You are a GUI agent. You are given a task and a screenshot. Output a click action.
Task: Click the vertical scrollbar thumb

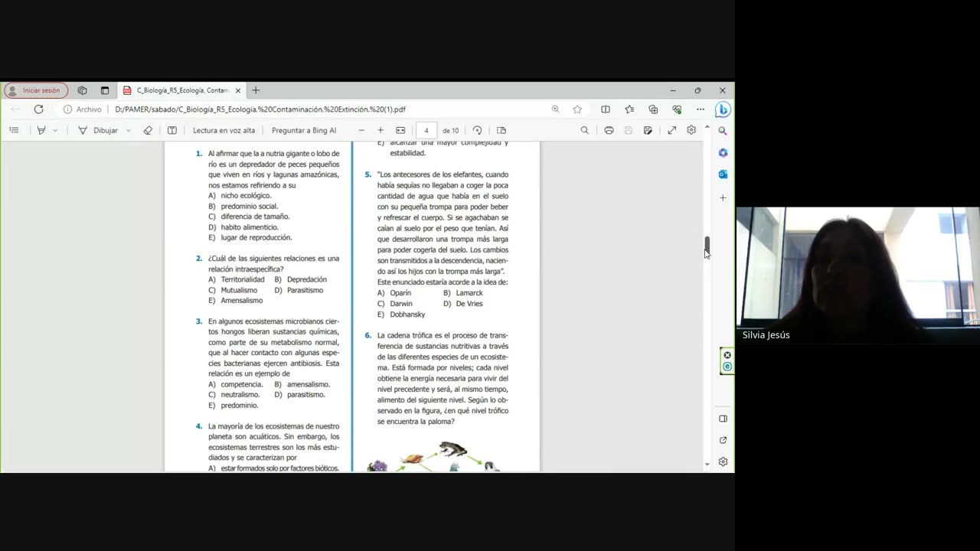pos(707,246)
